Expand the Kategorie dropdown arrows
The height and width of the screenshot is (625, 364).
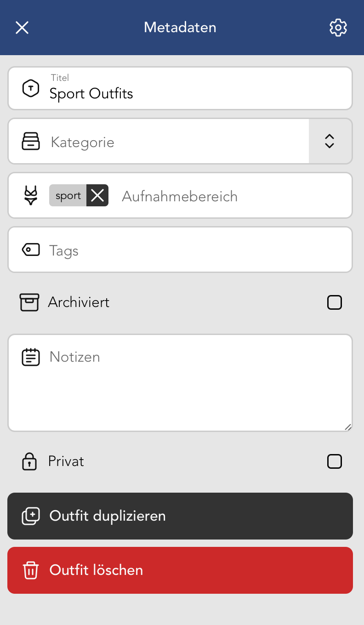pos(330,141)
